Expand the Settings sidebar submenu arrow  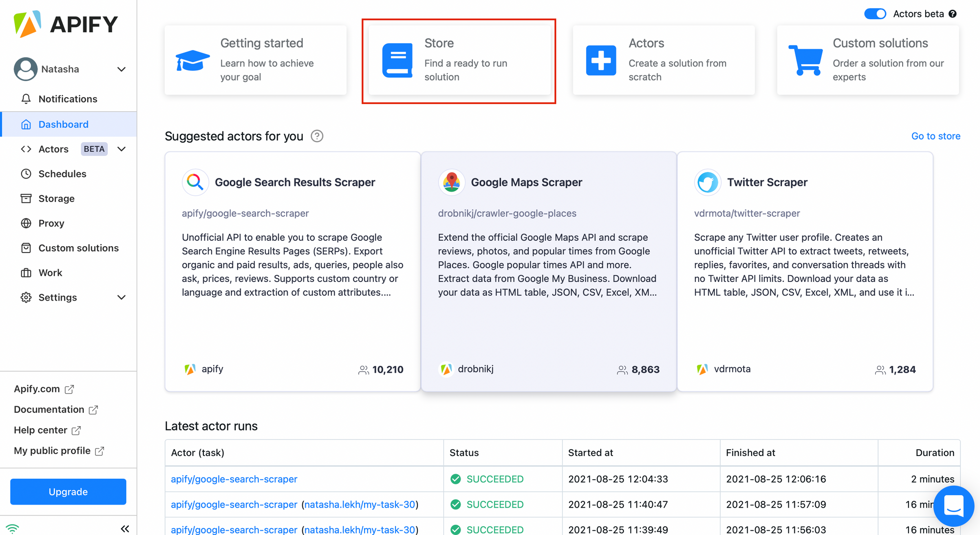coord(122,298)
